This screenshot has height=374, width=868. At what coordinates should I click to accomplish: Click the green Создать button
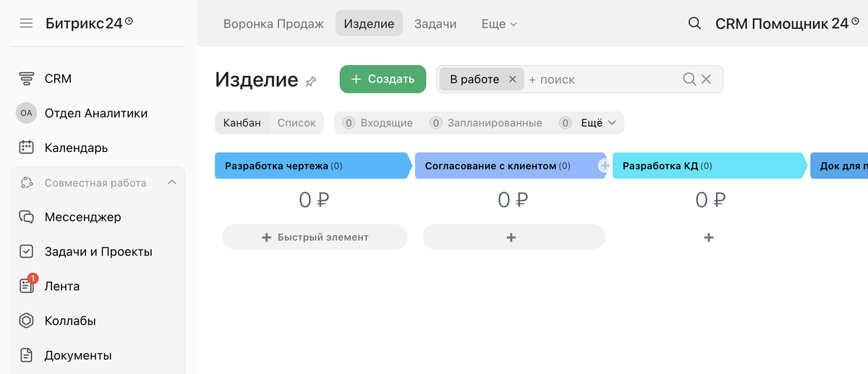(383, 79)
